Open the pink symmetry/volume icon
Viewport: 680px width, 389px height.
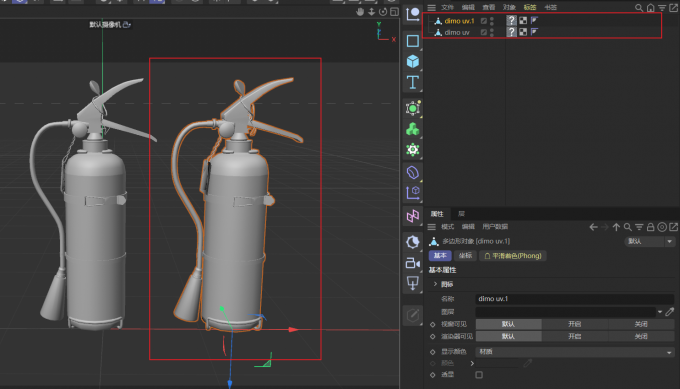coord(412,216)
